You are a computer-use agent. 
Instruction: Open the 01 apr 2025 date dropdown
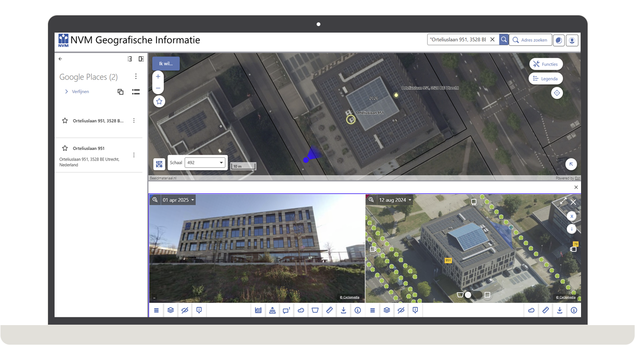pyautogui.click(x=178, y=200)
